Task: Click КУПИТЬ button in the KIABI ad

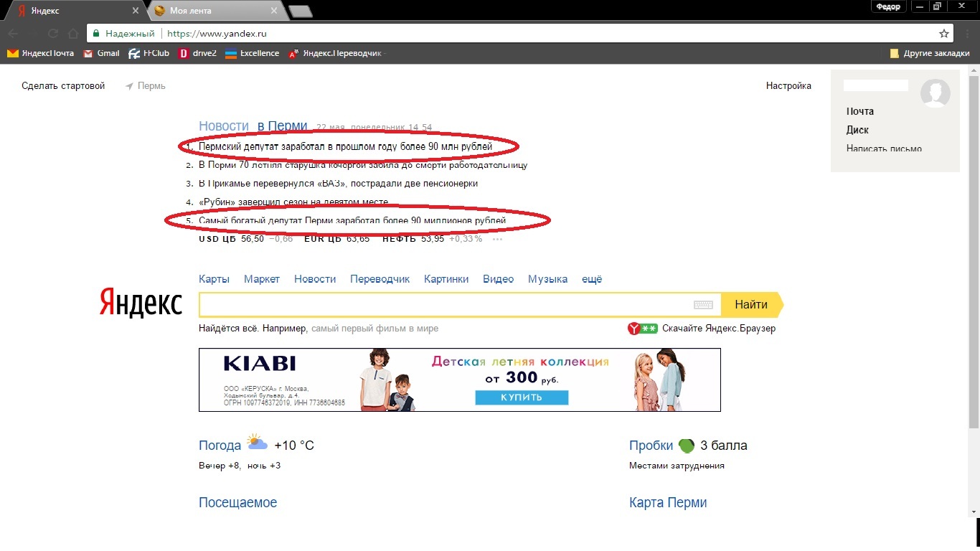Action: coord(522,397)
